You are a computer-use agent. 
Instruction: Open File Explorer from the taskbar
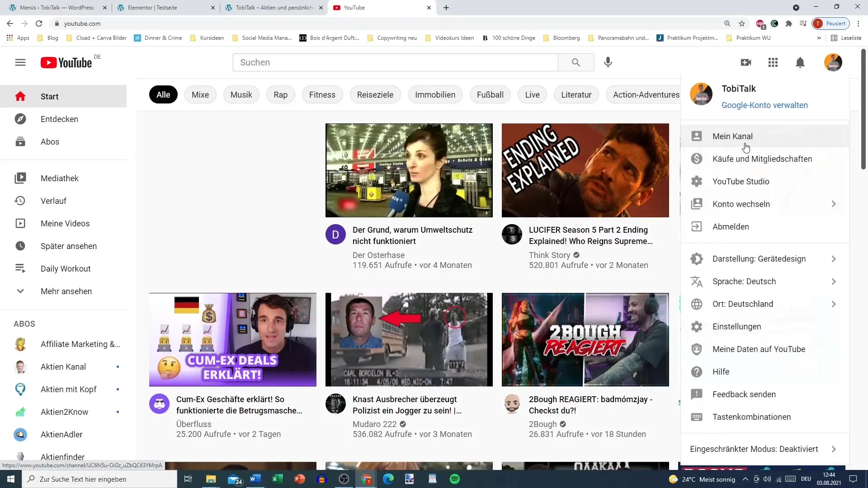(x=211, y=479)
